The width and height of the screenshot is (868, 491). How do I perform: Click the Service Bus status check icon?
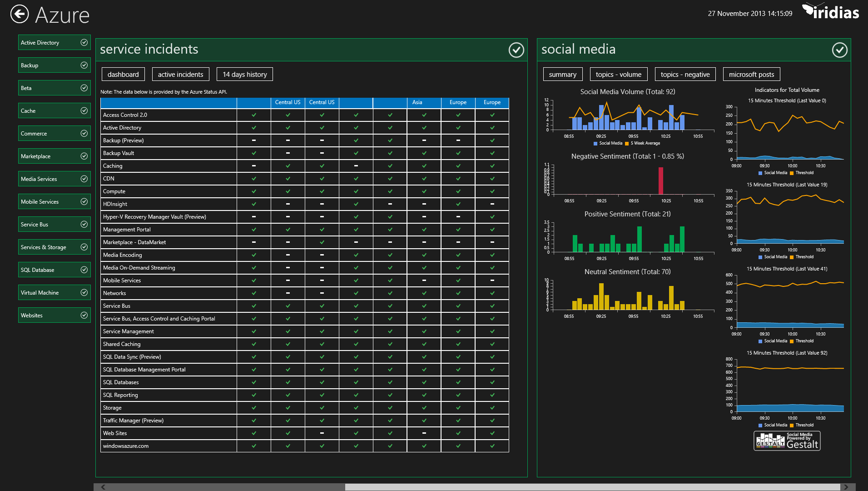click(x=84, y=224)
